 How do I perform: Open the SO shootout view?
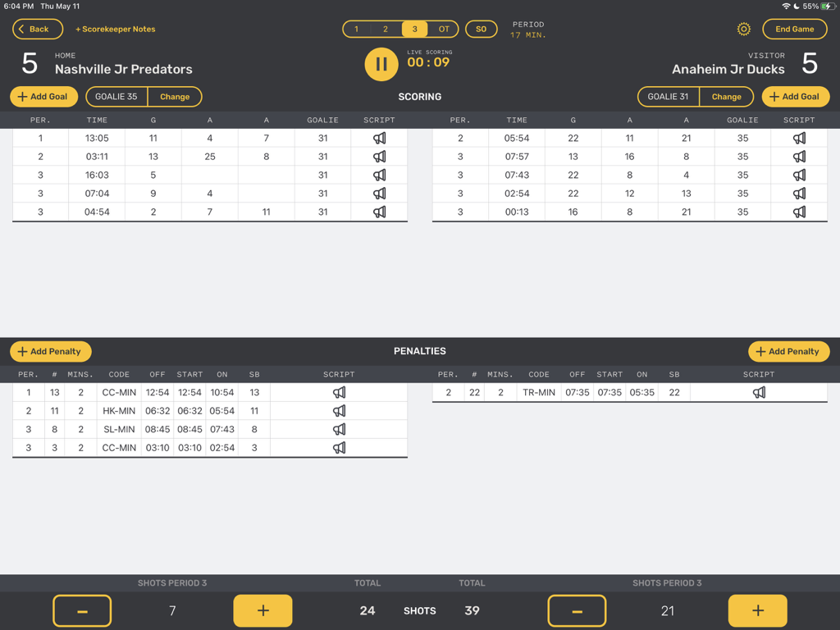coord(481,29)
